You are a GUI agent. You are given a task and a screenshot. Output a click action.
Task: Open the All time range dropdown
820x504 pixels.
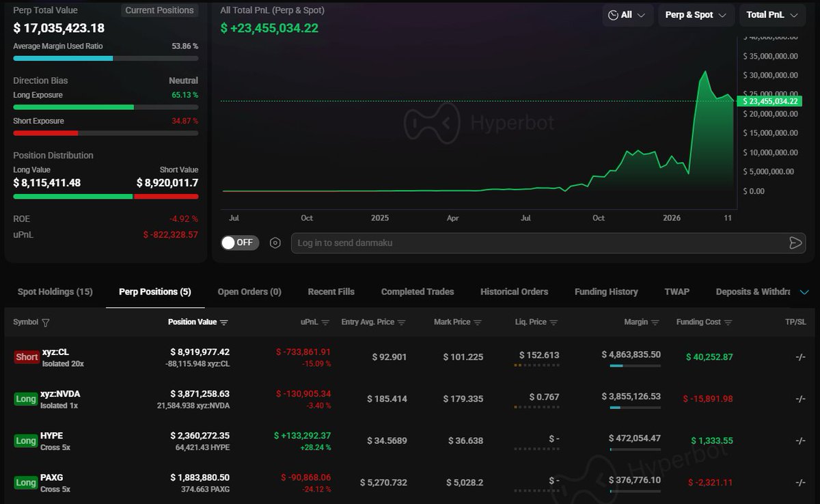tap(627, 15)
